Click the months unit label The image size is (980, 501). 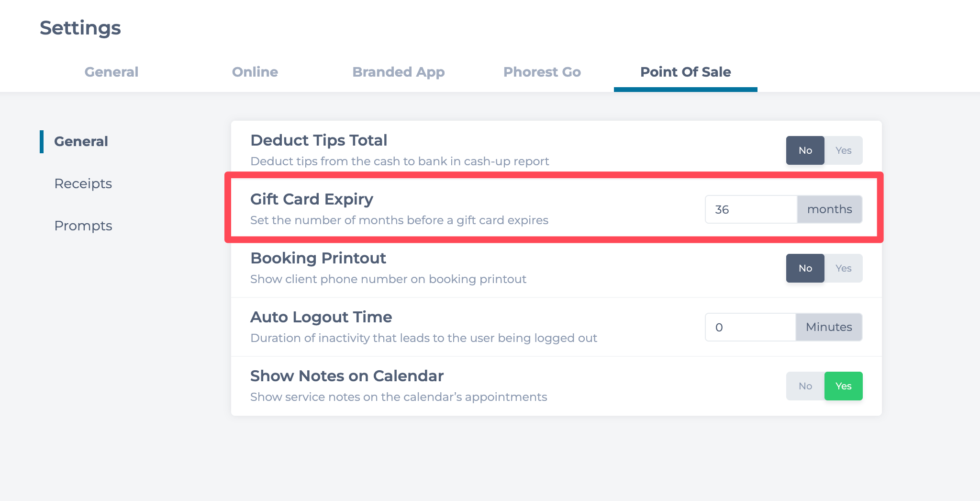[829, 209]
